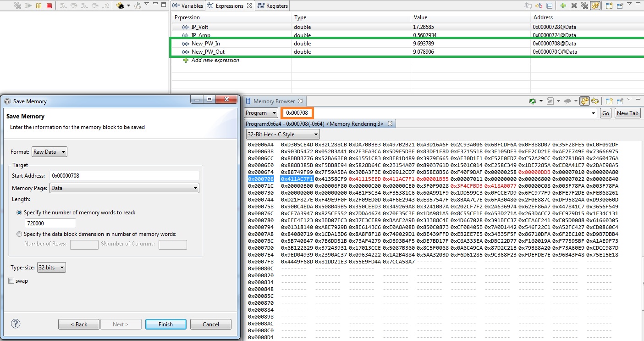Click the red Terminate debug icon
The width and height of the screenshot is (644, 341).
coord(50,6)
